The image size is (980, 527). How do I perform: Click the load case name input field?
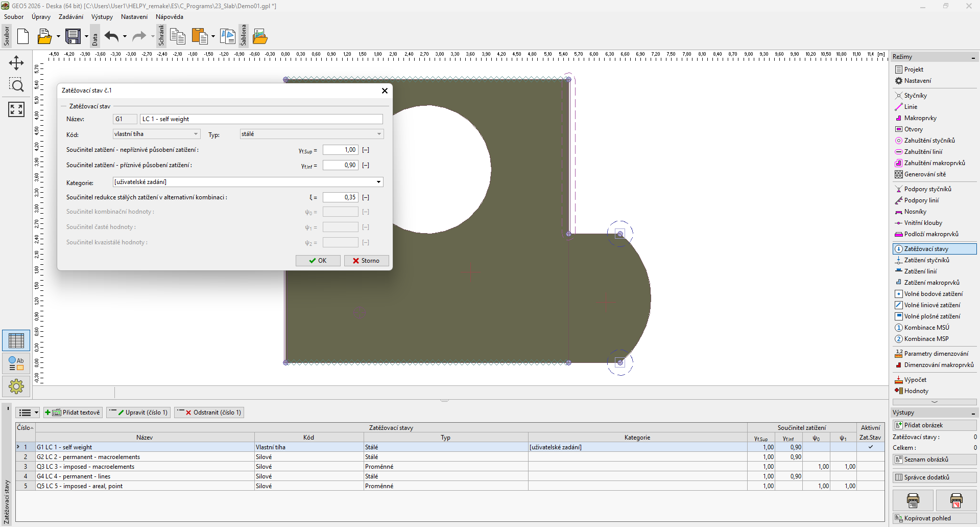261,119
